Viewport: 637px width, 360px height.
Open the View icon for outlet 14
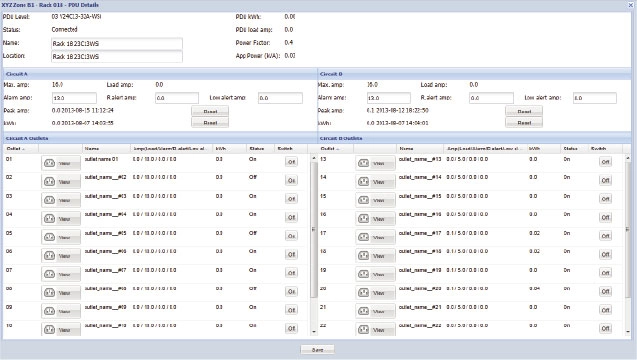[x=375, y=182]
